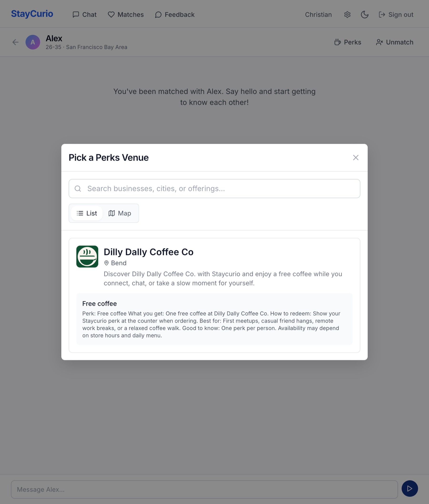Screen dimensions: 429x504
Task: Unmatch with Alex
Action: point(394,42)
